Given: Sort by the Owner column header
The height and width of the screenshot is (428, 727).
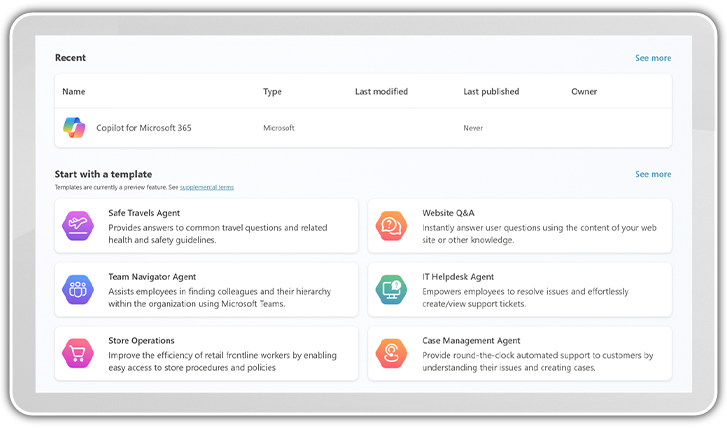Looking at the screenshot, I should pos(584,92).
